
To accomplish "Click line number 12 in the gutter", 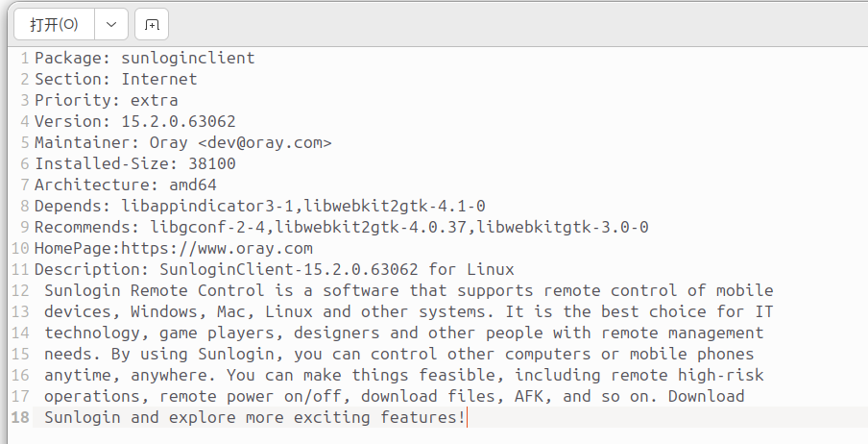I will (x=20, y=290).
